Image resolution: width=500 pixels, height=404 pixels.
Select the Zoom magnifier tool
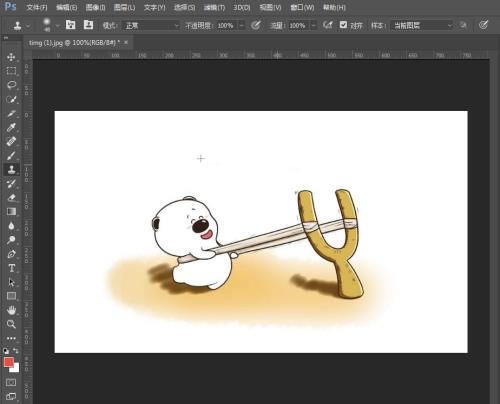11,324
